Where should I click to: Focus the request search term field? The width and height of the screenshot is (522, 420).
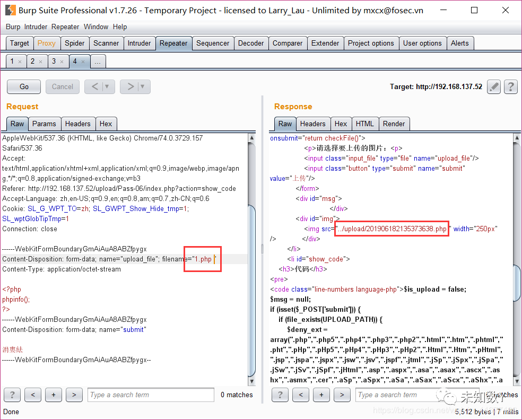tap(151, 395)
